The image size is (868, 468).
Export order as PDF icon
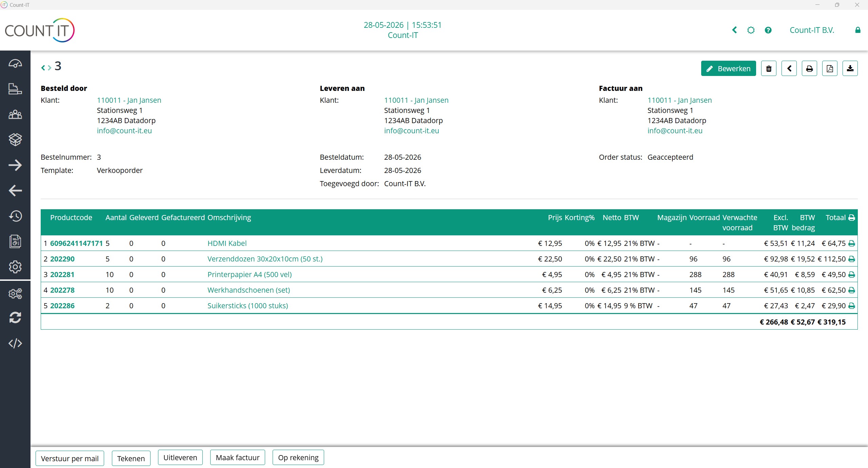(830, 69)
